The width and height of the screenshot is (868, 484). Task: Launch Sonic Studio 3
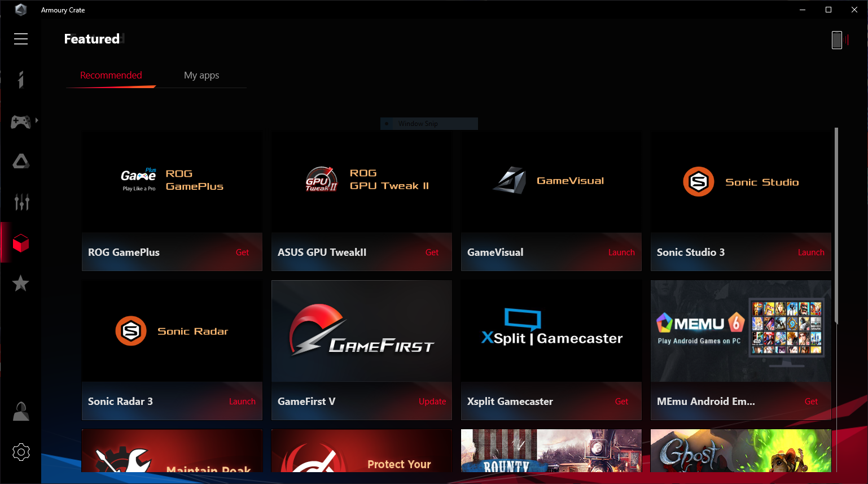tap(811, 252)
